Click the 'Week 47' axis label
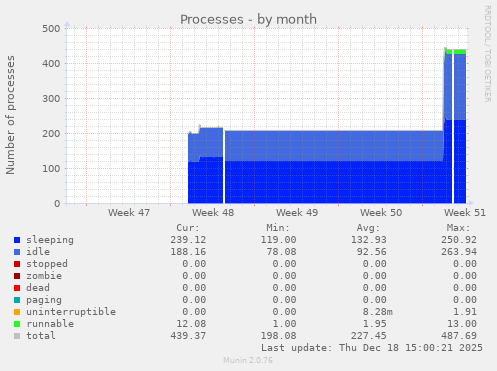Viewport: 497px width, 371px height. click(x=129, y=213)
